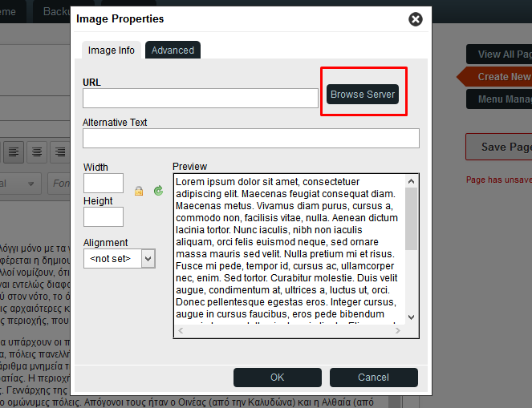Screen dimensions: 532x408
Task: Open View All Pages in sidebar
Action: point(499,55)
